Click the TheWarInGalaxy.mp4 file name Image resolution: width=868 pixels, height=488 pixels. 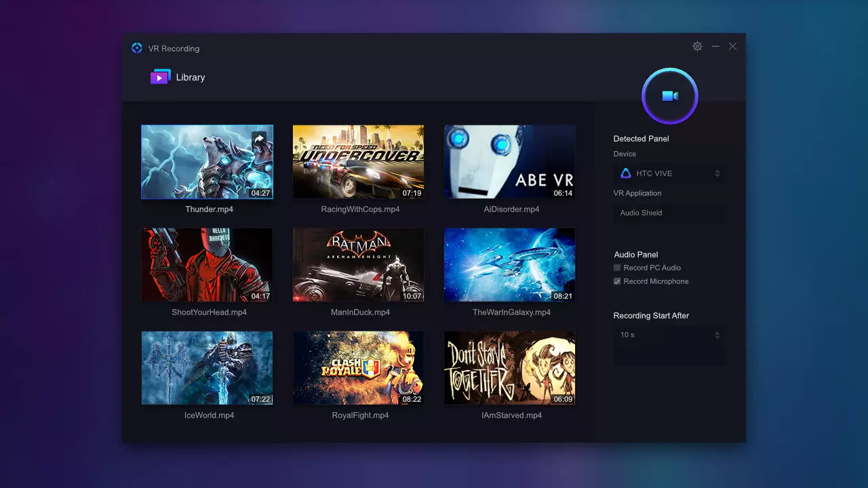[511, 312]
